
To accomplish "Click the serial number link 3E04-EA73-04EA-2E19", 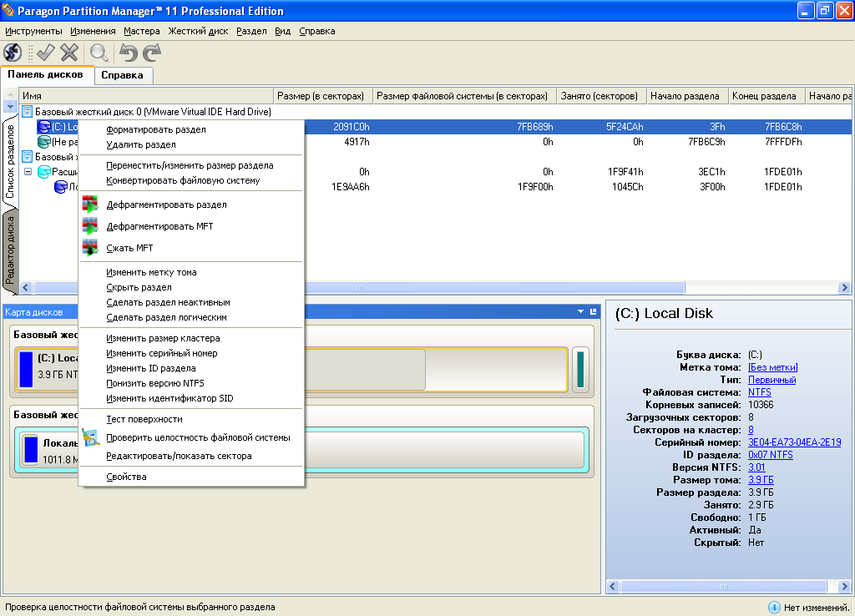I will [794, 442].
